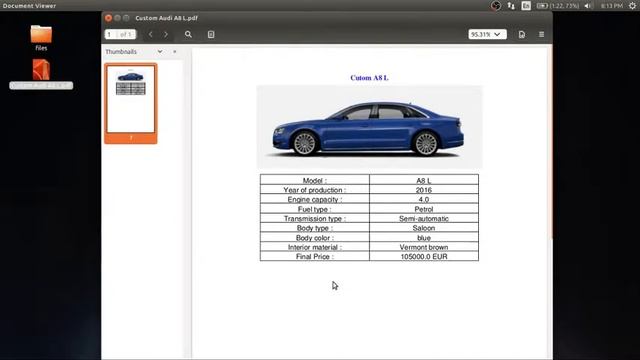Image resolution: width=640 pixels, height=360 pixels.
Task: Click the '2016' value cell
Action: click(424, 189)
